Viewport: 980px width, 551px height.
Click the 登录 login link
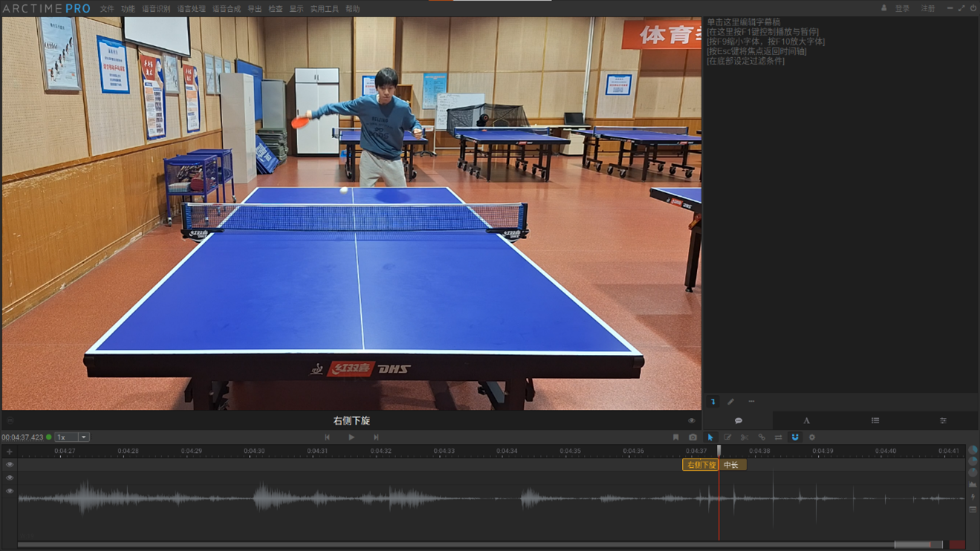902,9
